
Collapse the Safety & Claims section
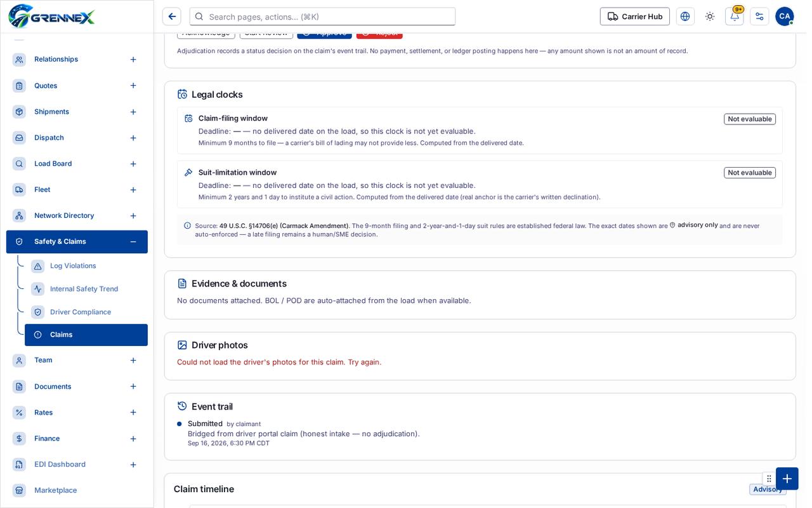click(x=133, y=242)
